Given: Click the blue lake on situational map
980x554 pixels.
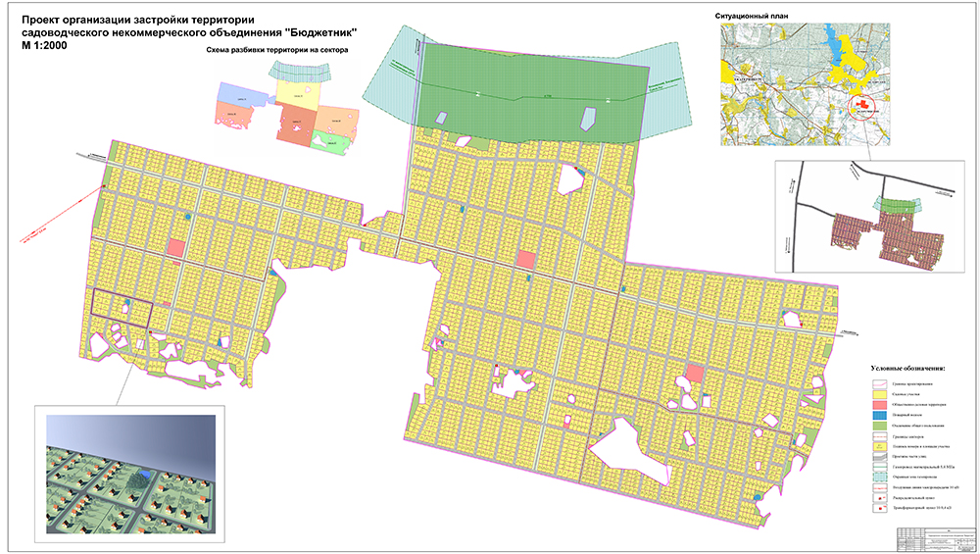Looking at the screenshot, I should coord(843,49).
